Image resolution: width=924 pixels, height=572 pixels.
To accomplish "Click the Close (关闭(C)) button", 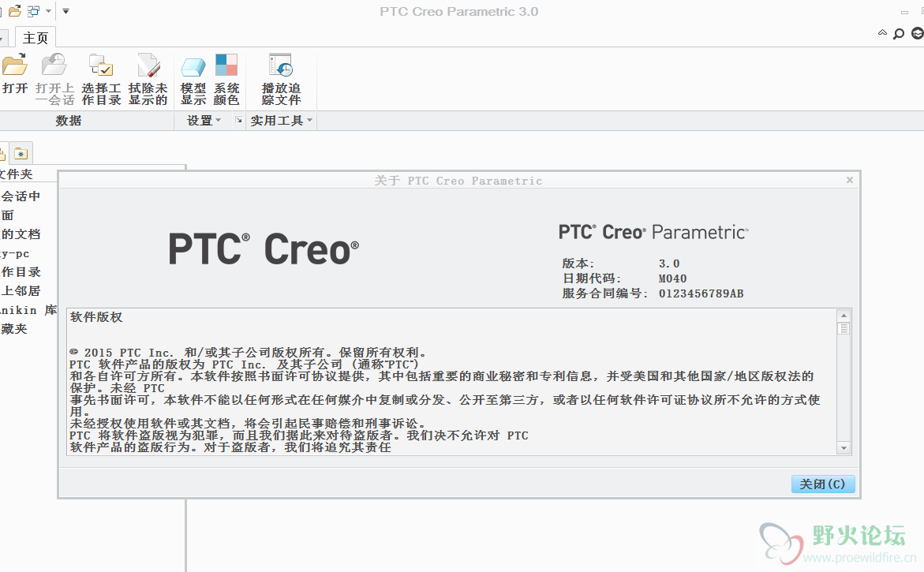I will point(823,484).
